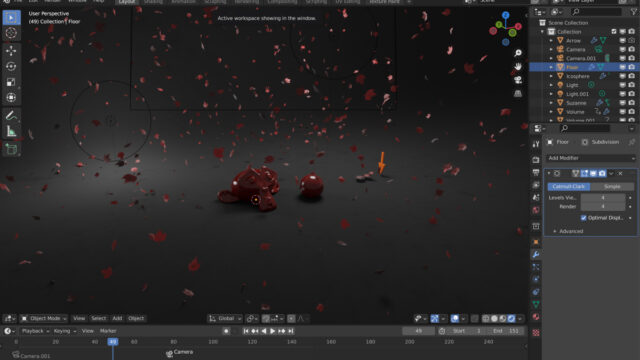Image resolution: width=640 pixels, height=360 pixels.
Task: Click the blue Z axis on gizmo
Action: pos(506,16)
